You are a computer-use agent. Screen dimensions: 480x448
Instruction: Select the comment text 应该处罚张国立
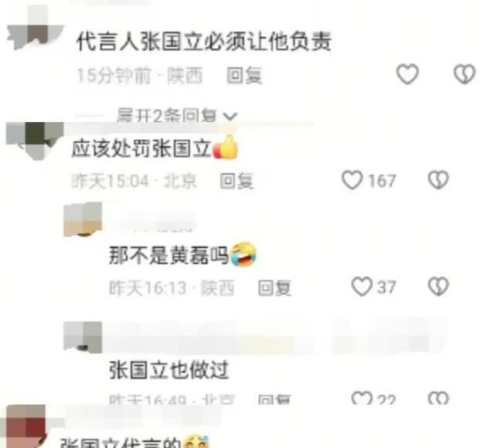click(x=141, y=149)
